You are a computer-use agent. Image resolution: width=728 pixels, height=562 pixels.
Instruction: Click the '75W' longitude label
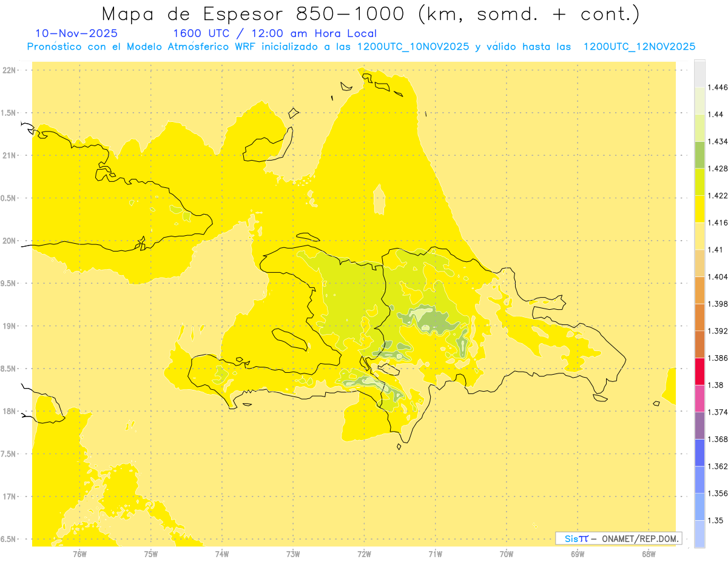pos(150,554)
